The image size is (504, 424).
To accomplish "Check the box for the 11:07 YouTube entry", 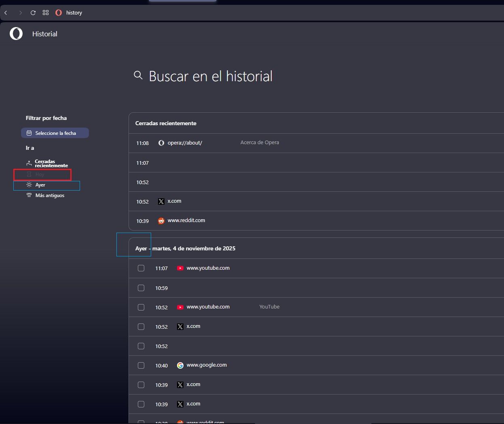I will [141, 268].
